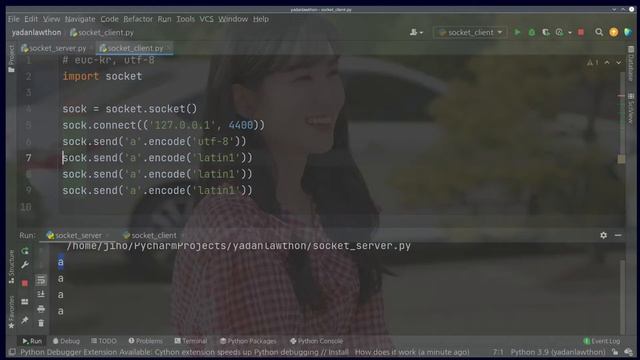Toggle the Favorites tool window stripe button

11,312
